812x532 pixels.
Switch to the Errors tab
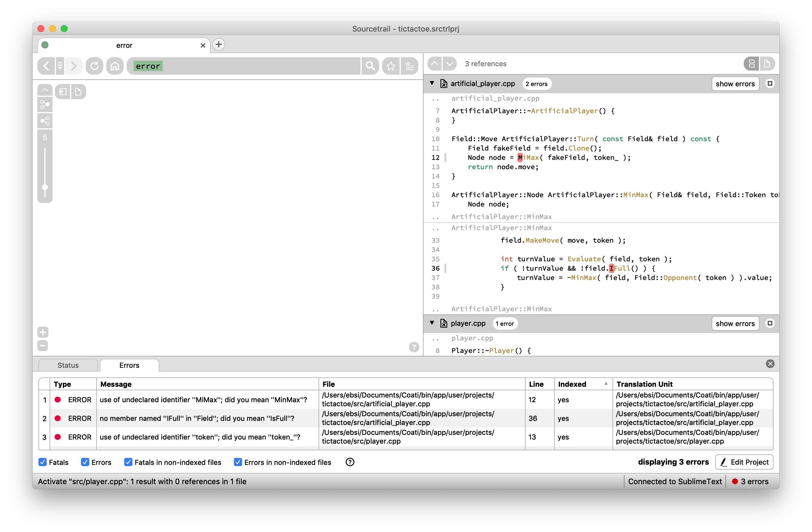(129, 365)
